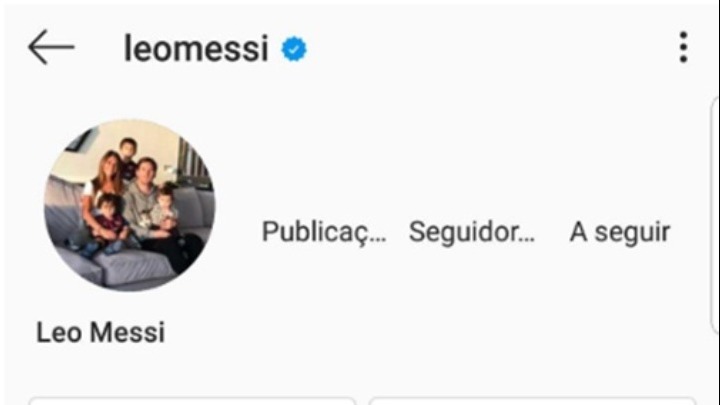Screen dimensions: 720x405
Task: Click the scrollbar on the right edge
Action: (715, 215)
